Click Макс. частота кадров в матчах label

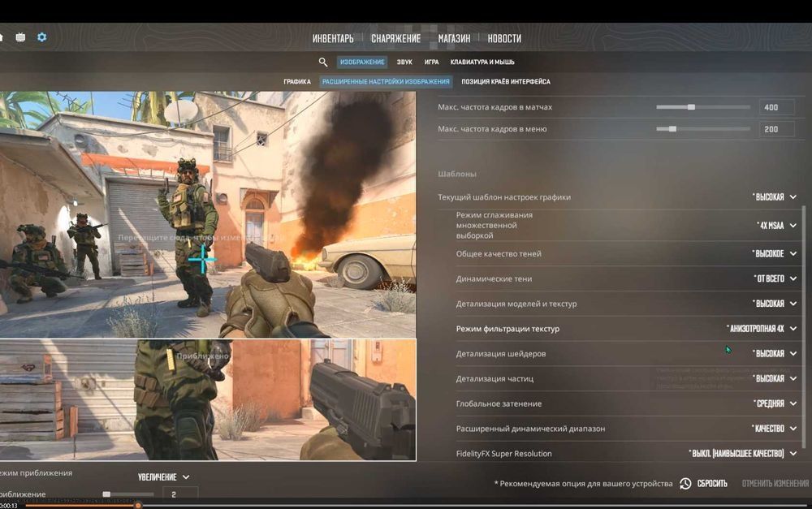495,107
